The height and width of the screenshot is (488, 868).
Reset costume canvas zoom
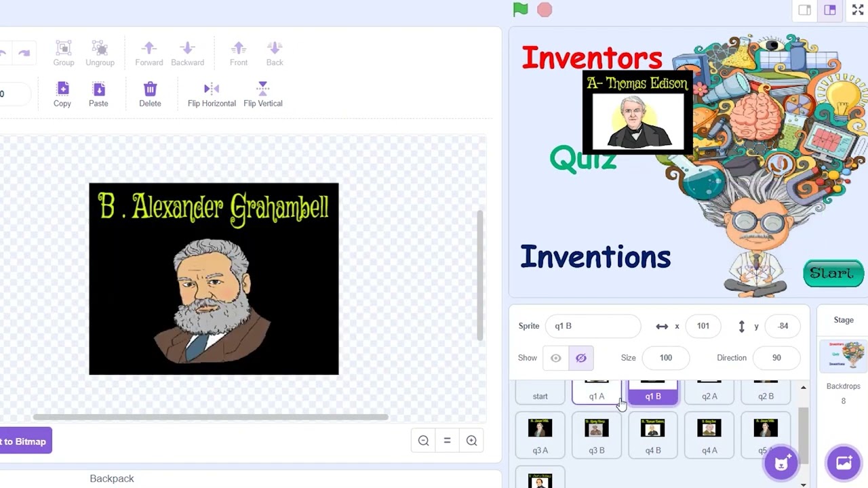448,441
